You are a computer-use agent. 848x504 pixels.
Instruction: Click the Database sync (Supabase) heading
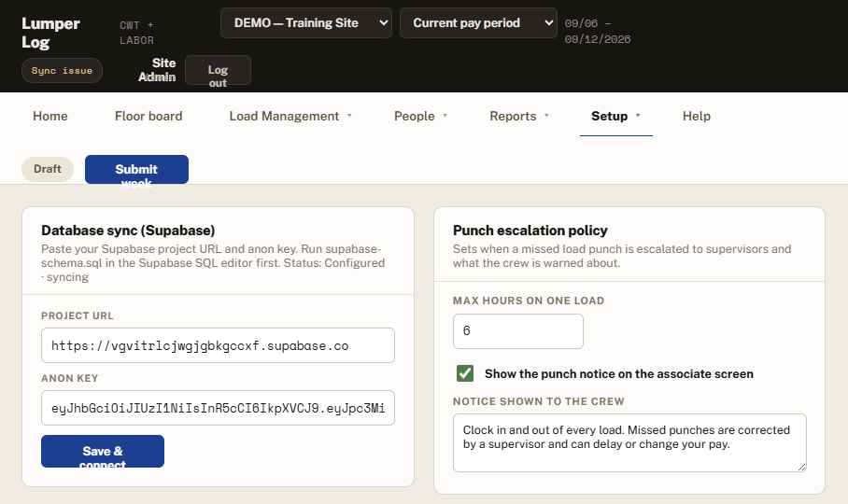point(128,231)
